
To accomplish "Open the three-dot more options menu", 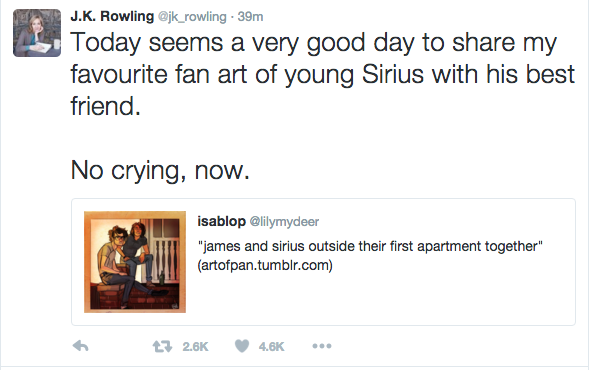I will tap(322, 346).
